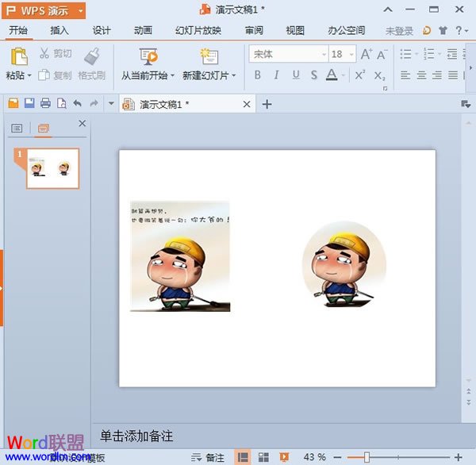Screen dimensions: 476x465
Task: Zoom out with minus button
Action: click(337, 457)
